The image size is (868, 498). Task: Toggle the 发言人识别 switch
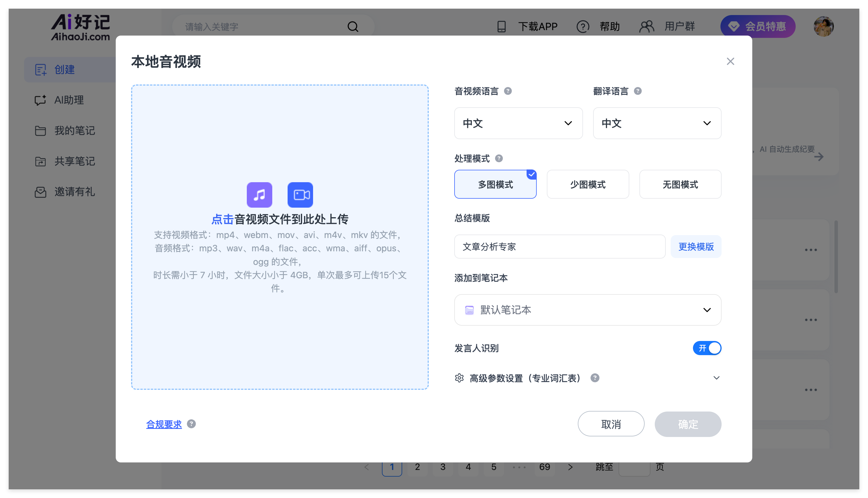point(707,348)
